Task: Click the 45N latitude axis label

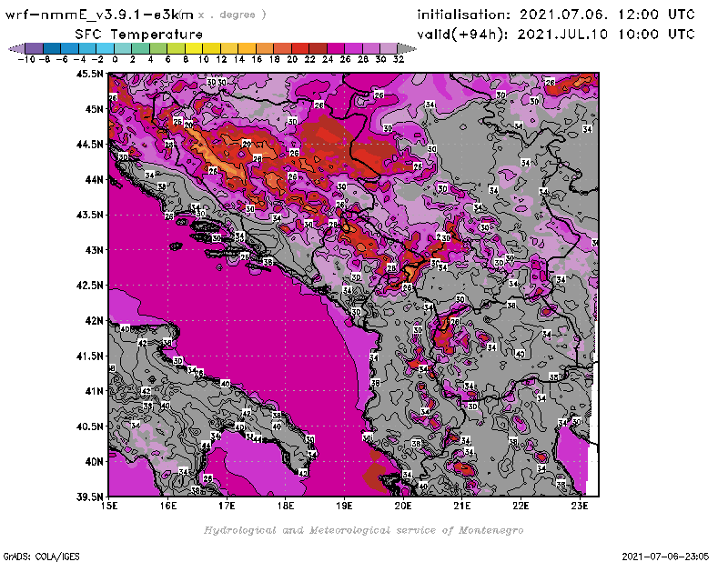Action: [x=94, y=109]
